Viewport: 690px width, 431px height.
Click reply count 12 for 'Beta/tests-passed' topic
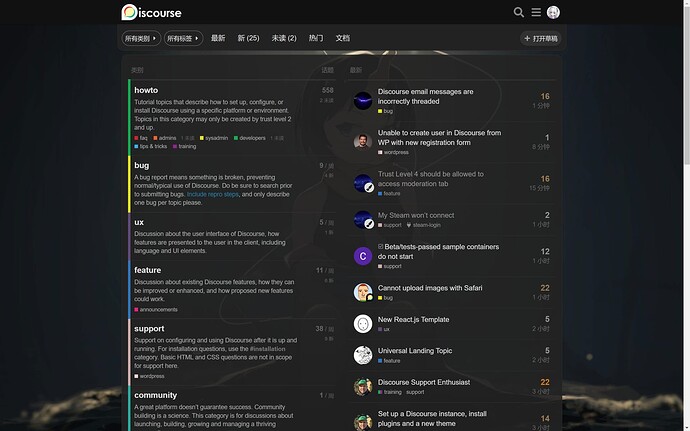pyautogui.click(x=545, y=251)
